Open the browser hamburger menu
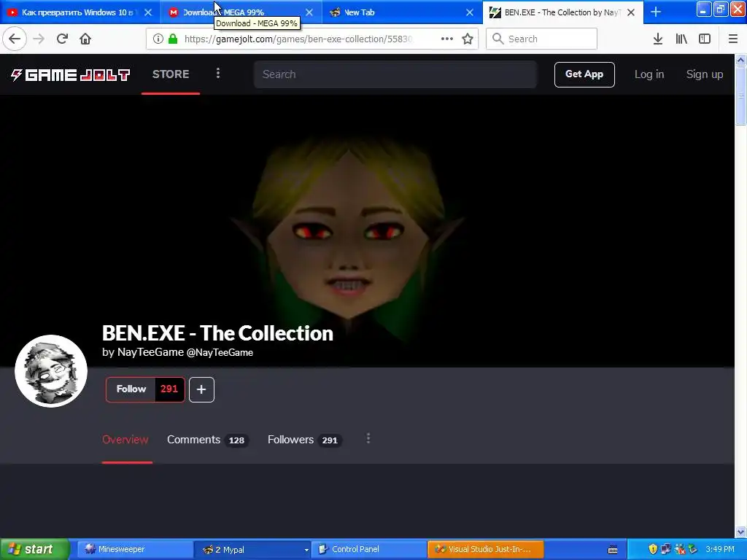 pos(732,39)
